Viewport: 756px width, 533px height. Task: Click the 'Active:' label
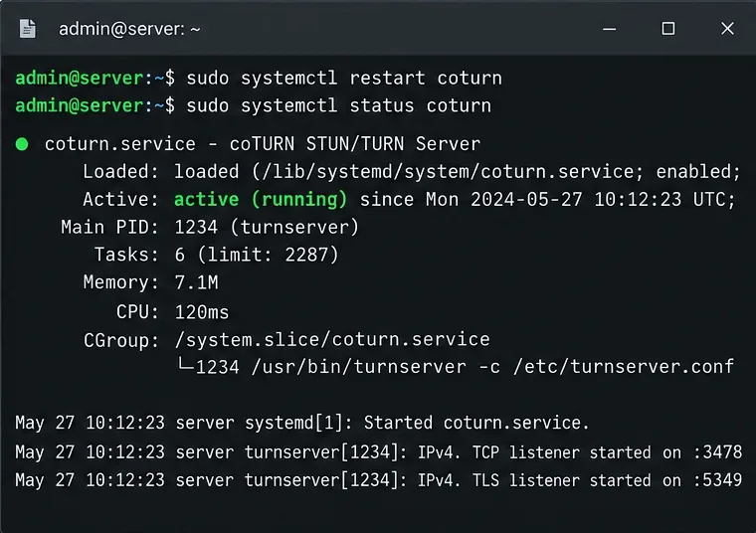click(120, 200)
